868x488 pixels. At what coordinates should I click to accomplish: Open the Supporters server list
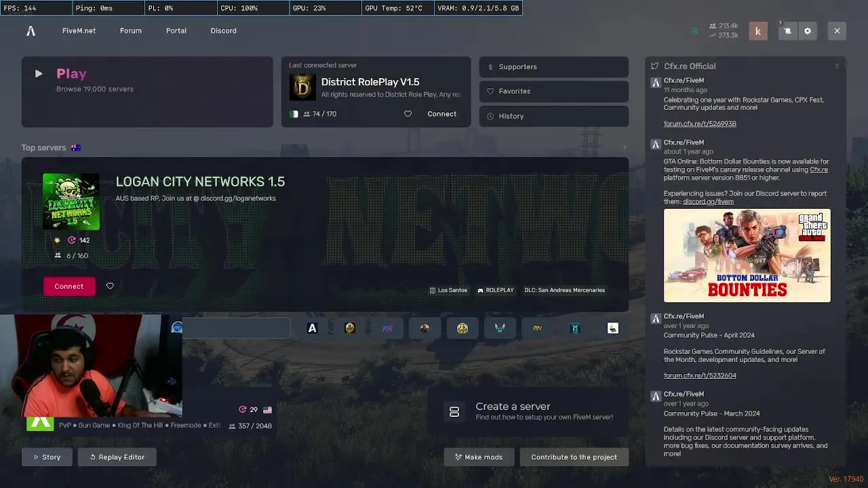553,67
